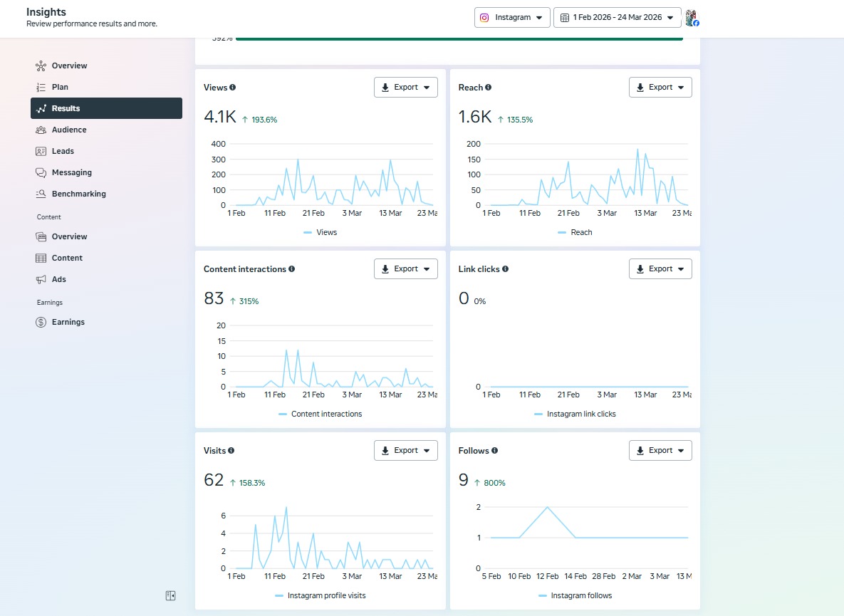Select the Results menu item

[106, 108]
